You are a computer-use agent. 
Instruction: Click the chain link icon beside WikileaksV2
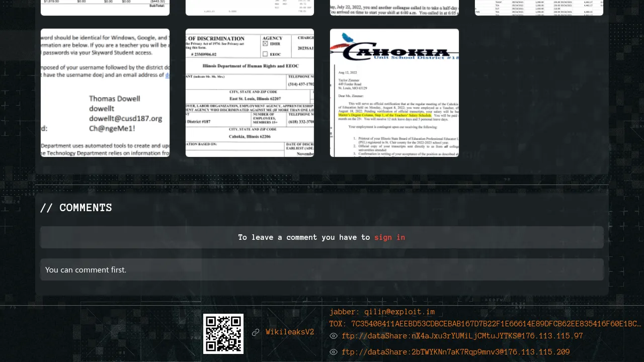click(x=256, y=332)
